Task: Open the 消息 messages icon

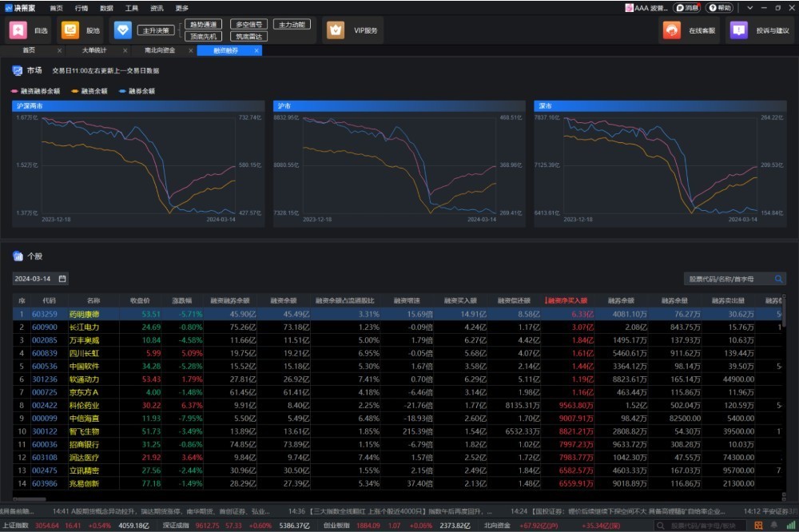Action: click(687, 7)
